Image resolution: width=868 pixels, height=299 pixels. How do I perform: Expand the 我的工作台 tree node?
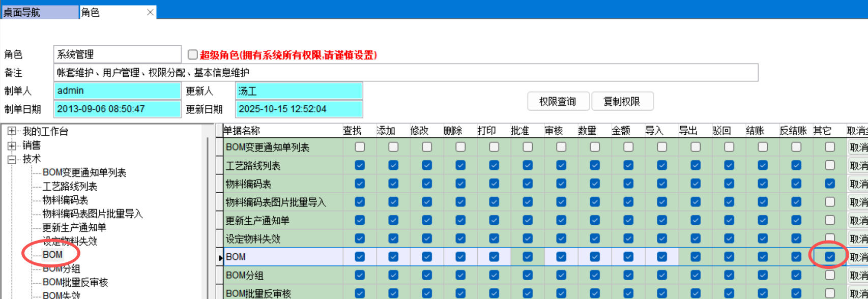(12, 132)
